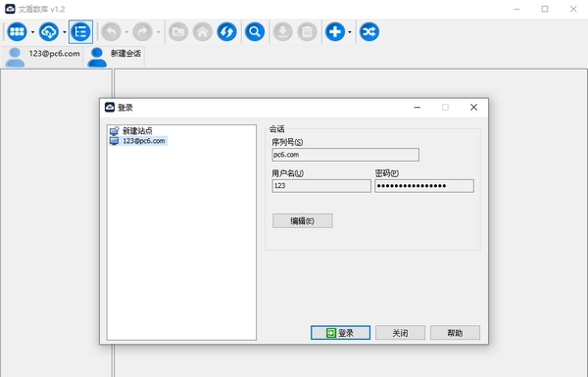Click the 编辑 button
Viewport: 588px width, 377px height.
coord(303,220)
